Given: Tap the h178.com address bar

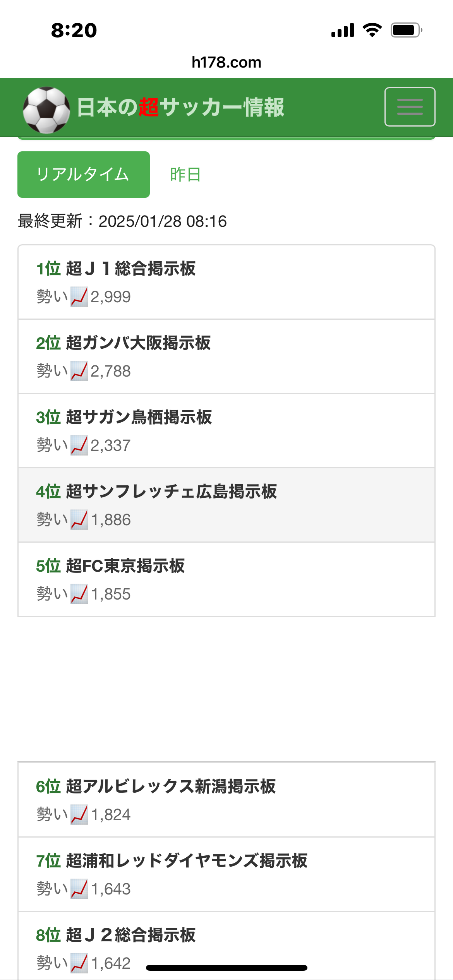Looking at the screenshot, I should pos(226,62).
